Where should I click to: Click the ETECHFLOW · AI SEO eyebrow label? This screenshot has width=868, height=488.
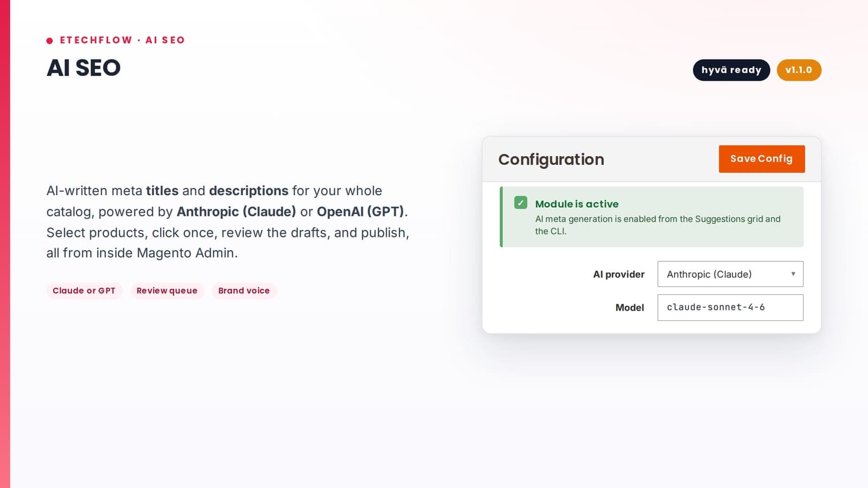pos(122,40)
